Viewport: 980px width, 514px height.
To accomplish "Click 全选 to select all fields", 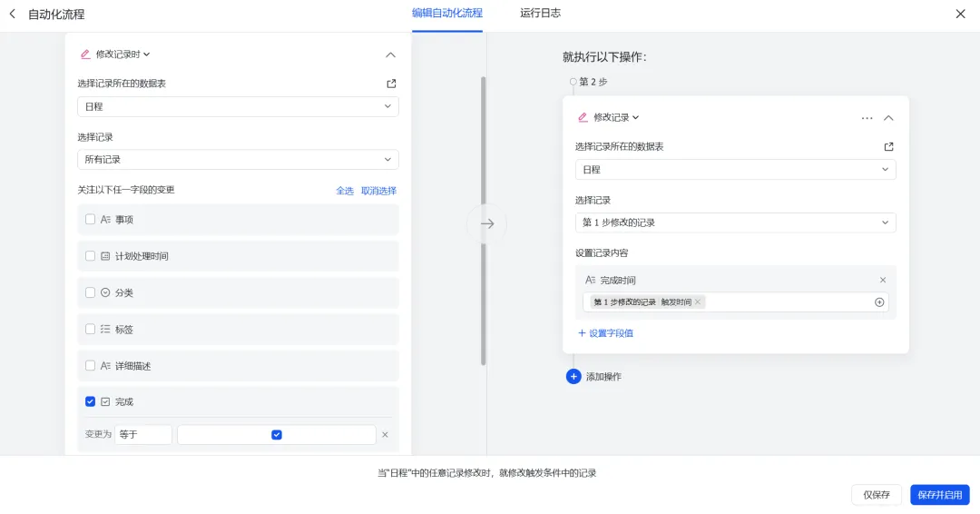I will pos(345,191).
